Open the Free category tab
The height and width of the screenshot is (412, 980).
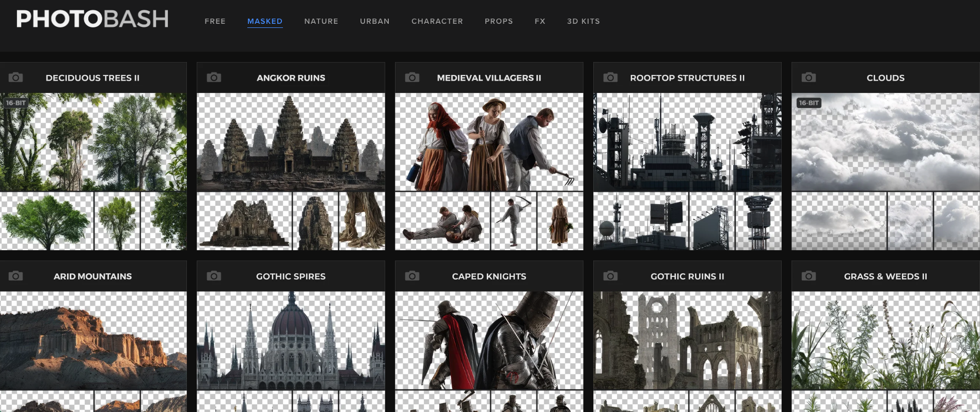click(x=215, y=21)
